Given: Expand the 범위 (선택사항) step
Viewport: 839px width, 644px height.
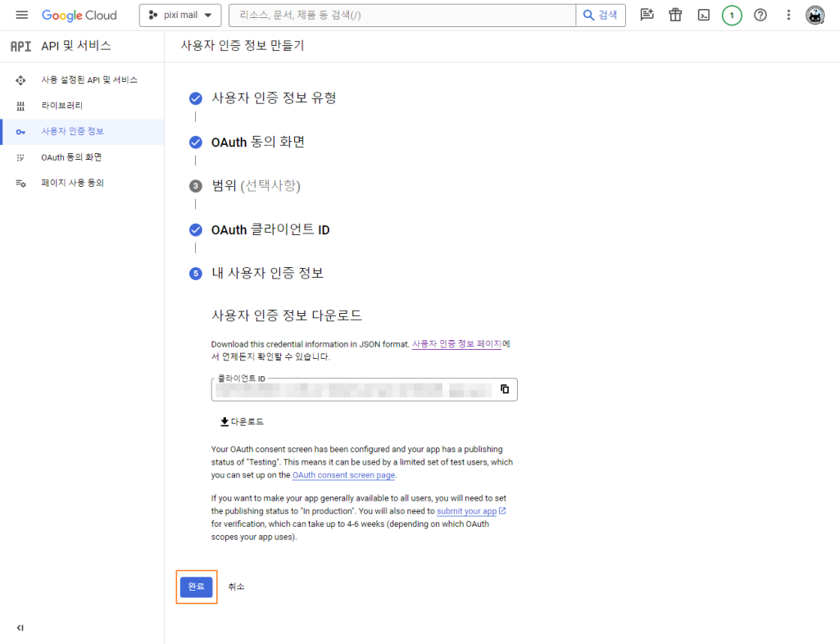Looking at the screenshot, I should click(x=256, y=186).
